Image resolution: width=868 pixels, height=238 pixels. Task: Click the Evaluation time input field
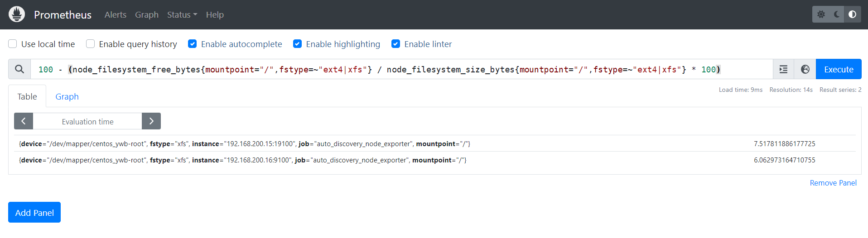click(x=87, y=121)
